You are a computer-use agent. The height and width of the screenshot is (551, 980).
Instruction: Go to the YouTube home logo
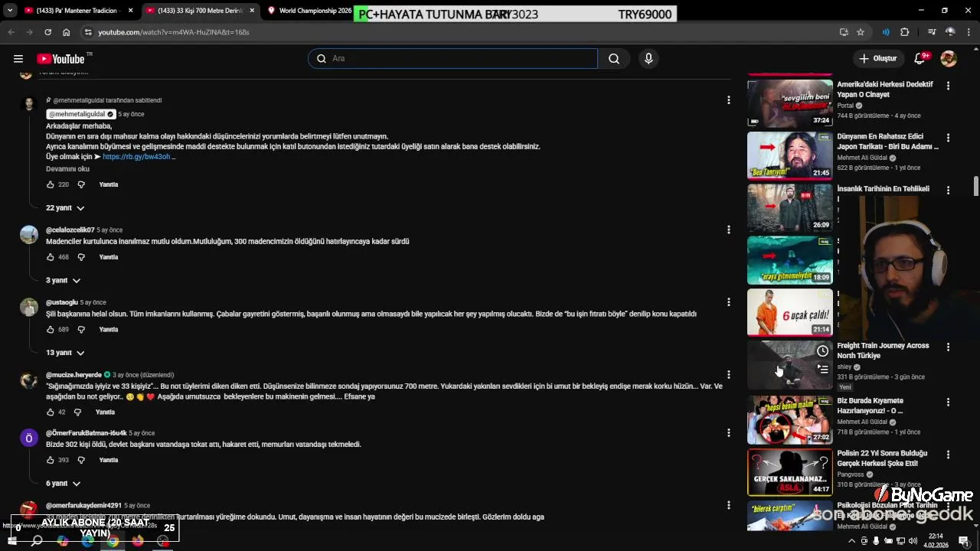coord(61,59)
